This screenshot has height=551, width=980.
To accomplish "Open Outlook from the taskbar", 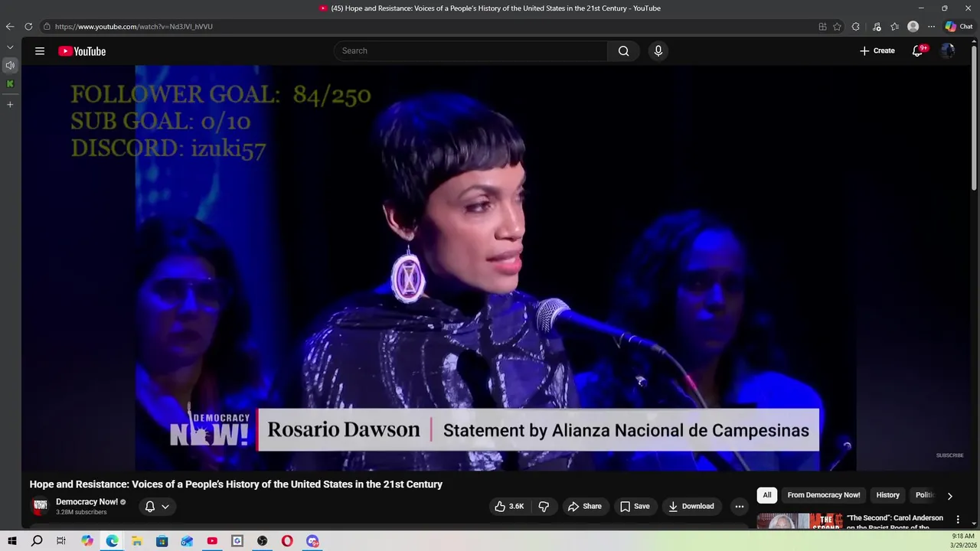I will pyautogui.click(x=187, y=541).
